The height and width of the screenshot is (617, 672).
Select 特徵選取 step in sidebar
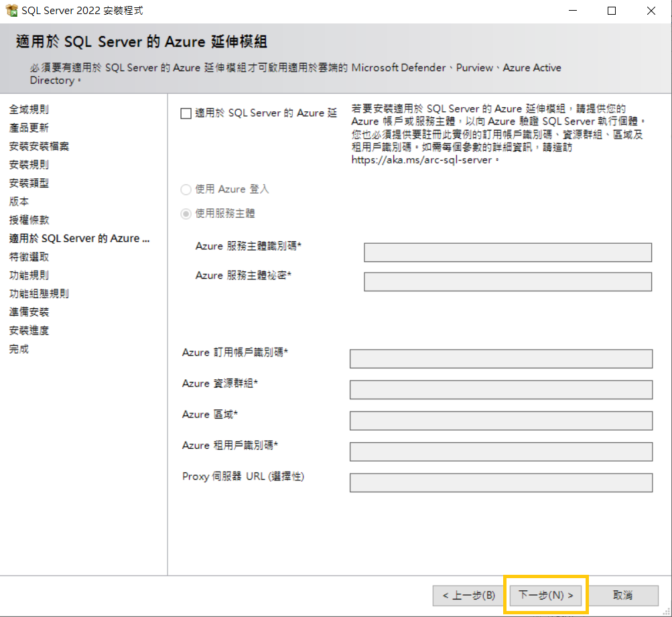pyautogui.click(x=29, y=257)
